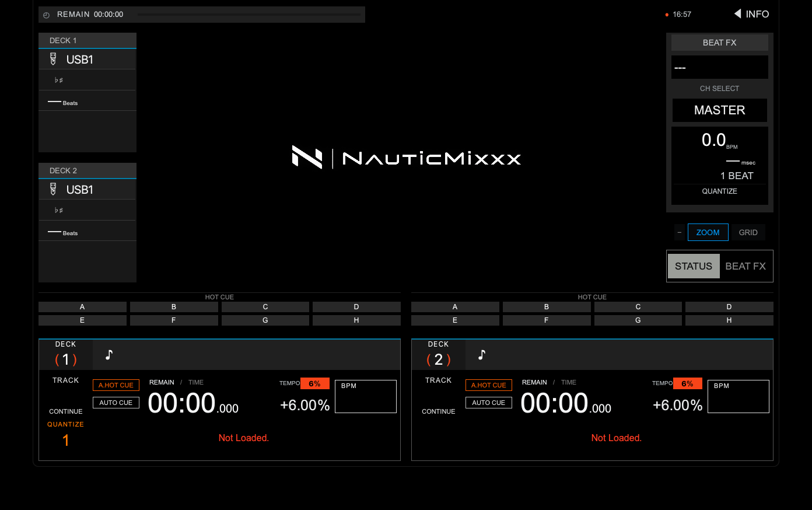
Task: Trigger hot cue D on Deck 1
Action: [x=356, y=307]
